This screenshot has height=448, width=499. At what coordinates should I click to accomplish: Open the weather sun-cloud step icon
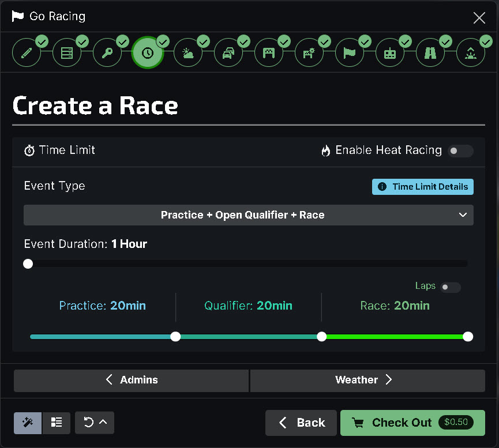pyautogui.click(x=188, y=53)
